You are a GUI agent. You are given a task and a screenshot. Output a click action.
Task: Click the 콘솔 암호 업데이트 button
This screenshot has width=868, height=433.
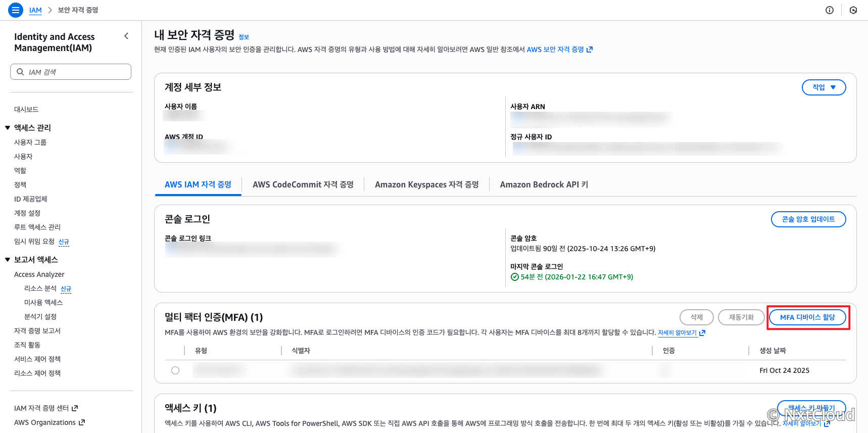click(x=808, y=219)
